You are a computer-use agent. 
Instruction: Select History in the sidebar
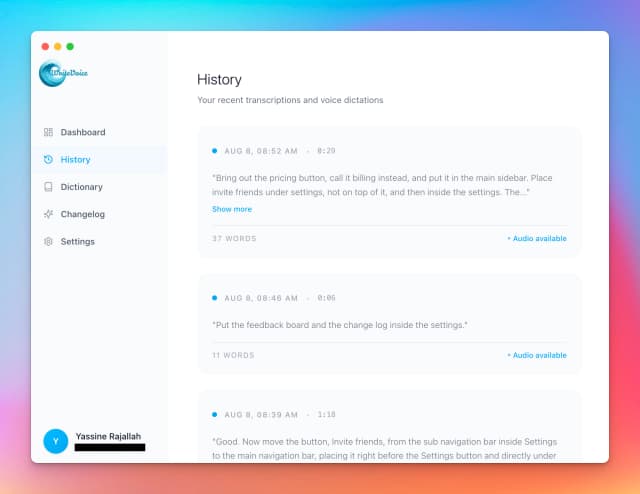point(75,160)
